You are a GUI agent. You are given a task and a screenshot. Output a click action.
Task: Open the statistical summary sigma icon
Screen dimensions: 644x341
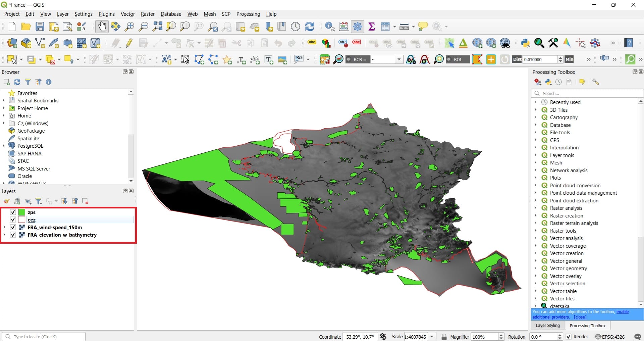[372, 27]
